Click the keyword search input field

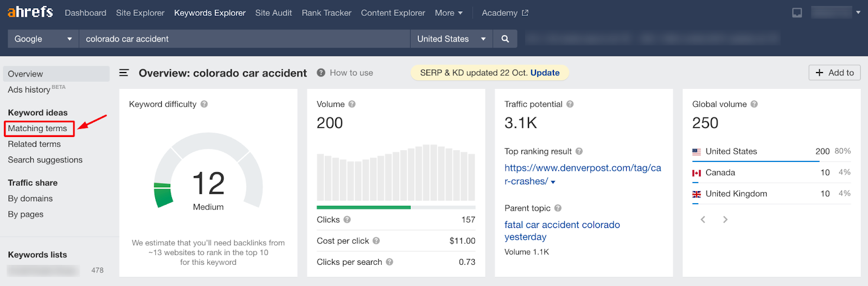tap(245, 39)
